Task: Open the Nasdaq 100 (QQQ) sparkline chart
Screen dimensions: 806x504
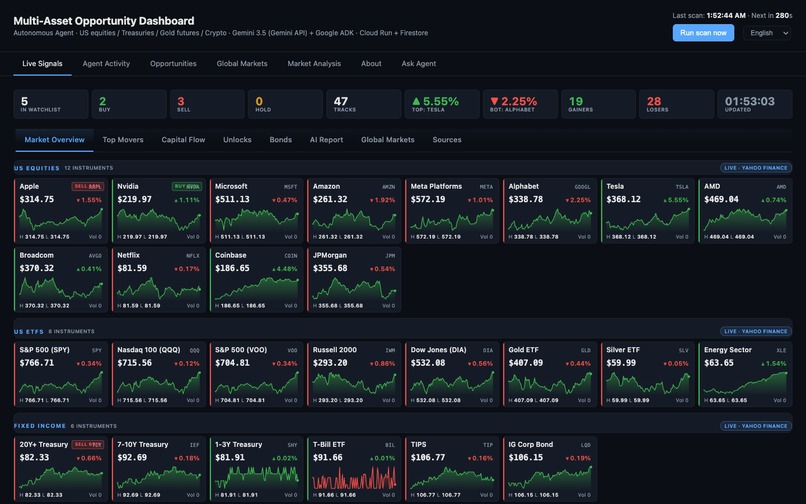Action: click(159, 384)
